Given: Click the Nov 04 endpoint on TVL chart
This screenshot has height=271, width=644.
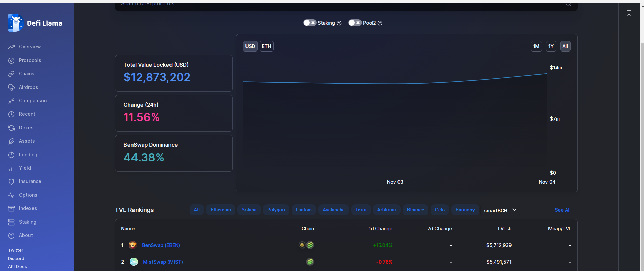Looking at the screenshot, I should [547, 74].
